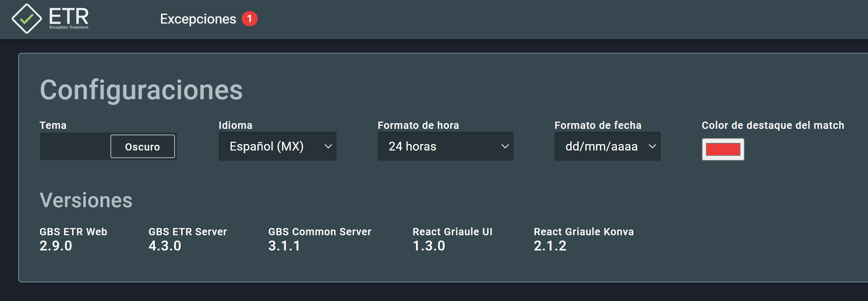Click the GBS Common Server version 3.1.1
Screen dimensions: 868x301
pos(284,246)
